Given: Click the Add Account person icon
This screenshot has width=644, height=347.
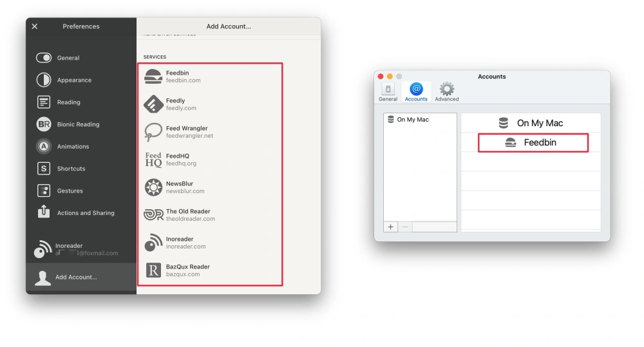Looking at the screenshot, I should (x=43, y=278).
